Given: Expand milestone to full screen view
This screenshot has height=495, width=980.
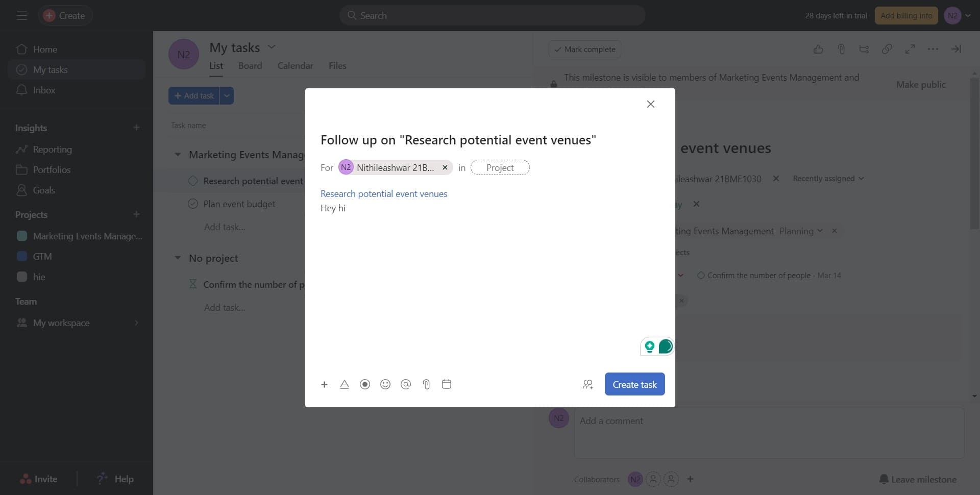Looking at the screenshot, I should coord(910,49).
